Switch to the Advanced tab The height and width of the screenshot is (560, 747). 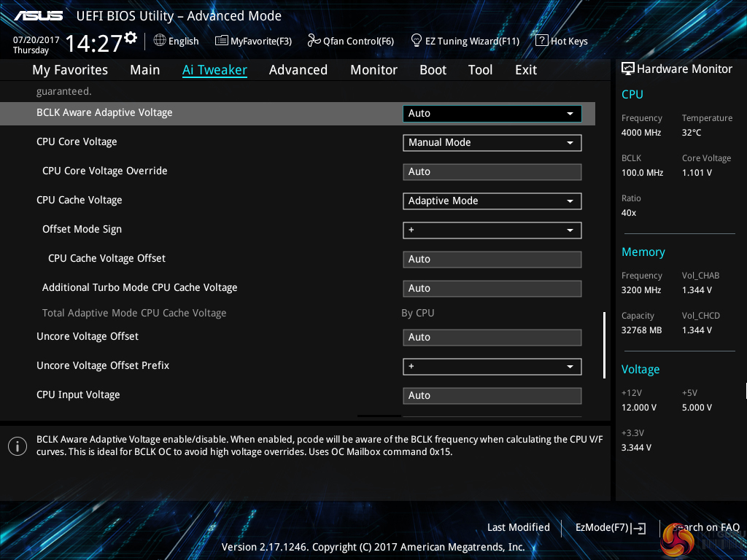click(x=298, y=70)
